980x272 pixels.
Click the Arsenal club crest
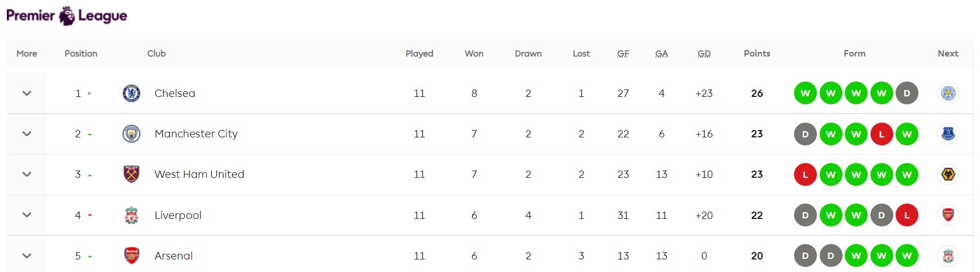click(131, 255)
